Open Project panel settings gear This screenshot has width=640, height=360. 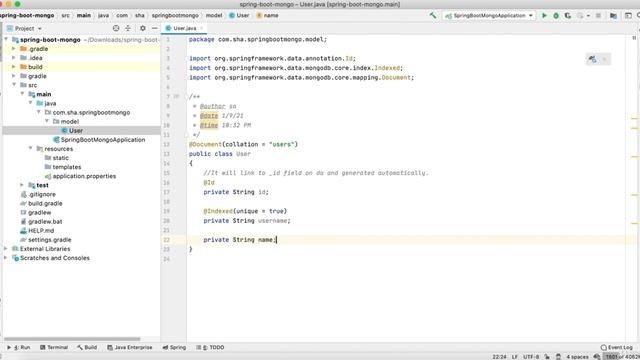[x=142, y=28]
